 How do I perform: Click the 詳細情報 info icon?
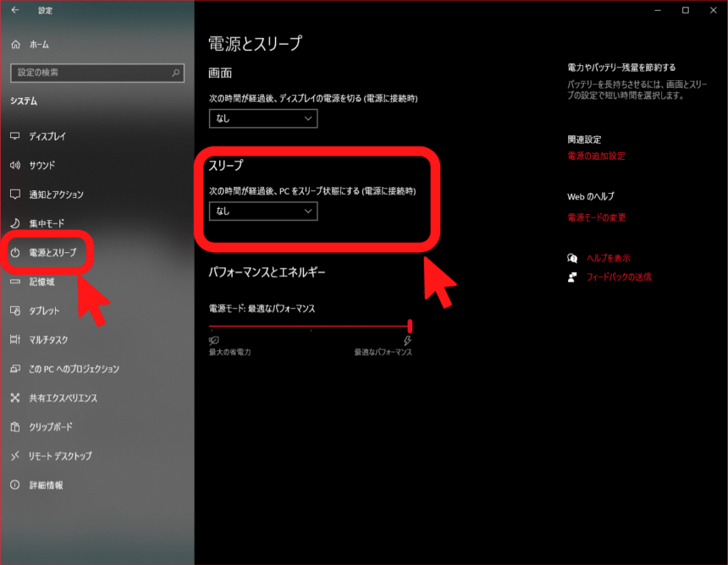[15, 485]
